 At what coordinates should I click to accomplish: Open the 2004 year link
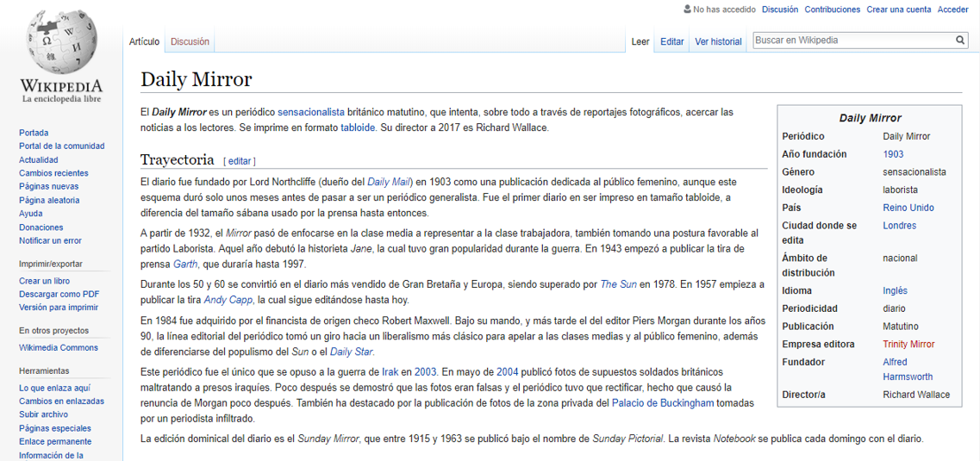508,372
